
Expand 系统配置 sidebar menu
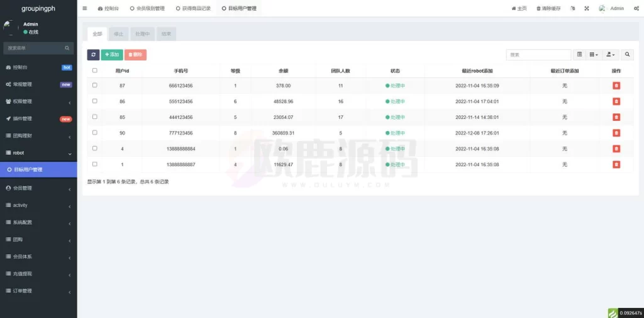pyautogui.click(x=38, y=222)
